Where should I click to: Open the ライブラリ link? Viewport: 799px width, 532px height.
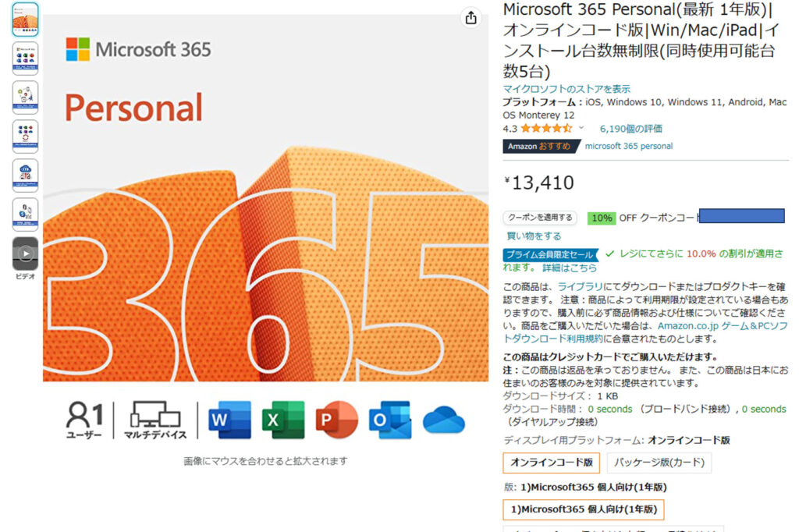(580, 287)
